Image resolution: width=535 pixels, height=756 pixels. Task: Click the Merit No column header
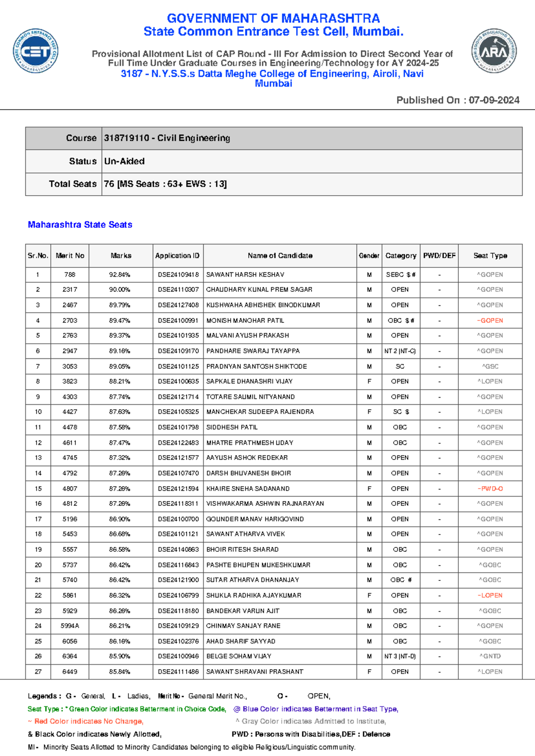(70, 256)
